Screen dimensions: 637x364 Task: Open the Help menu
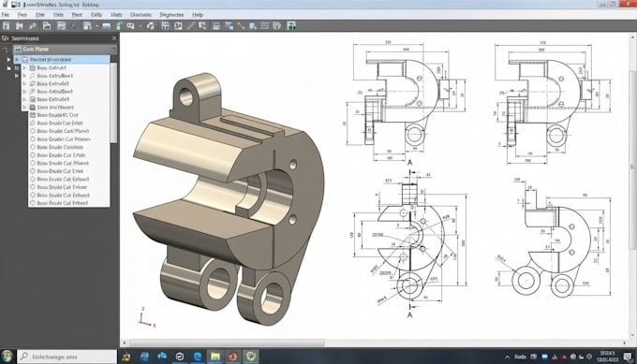(198, 15)
